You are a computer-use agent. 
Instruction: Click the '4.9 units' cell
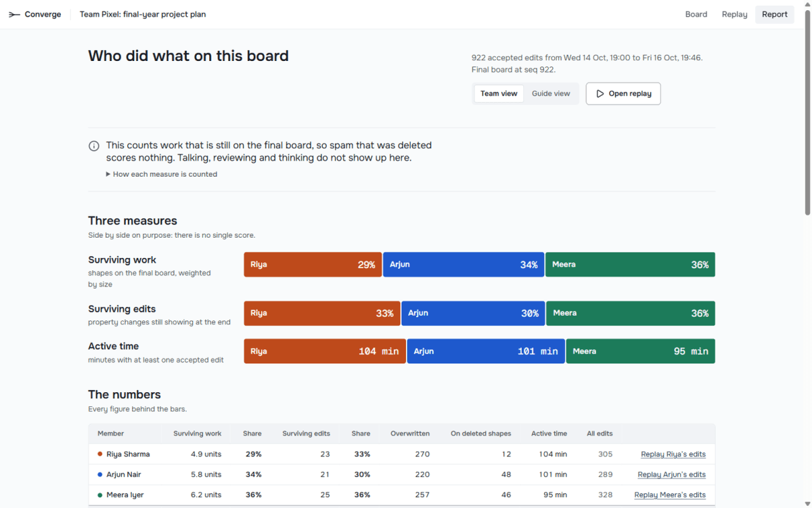tap(206, 454)
